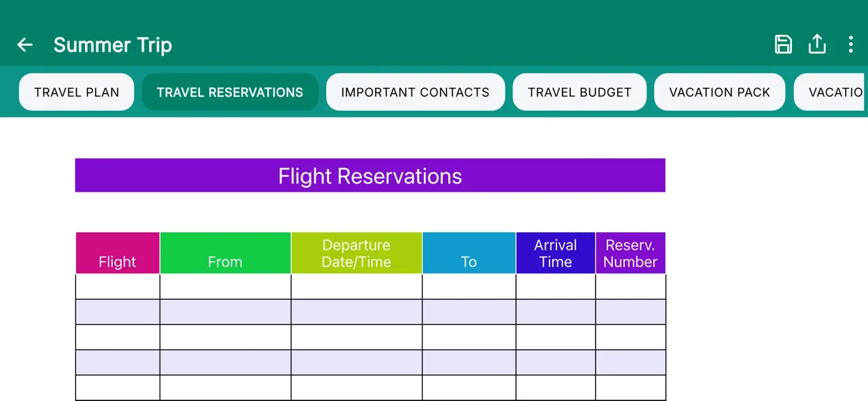Click the Flight Reservations purple title banner
The width and height of the screenshot is (868, 401).
[x=370, y=175]
